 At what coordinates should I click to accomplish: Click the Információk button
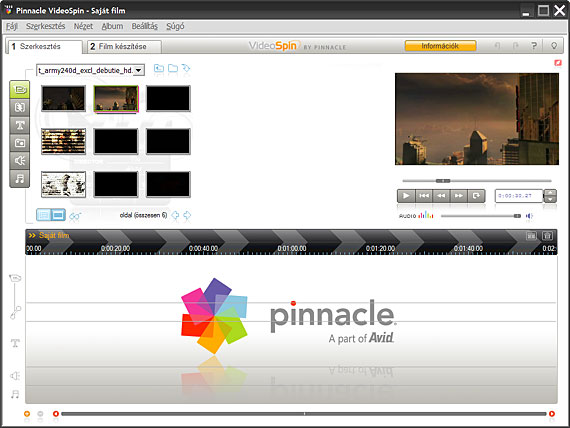pos(440,46)
